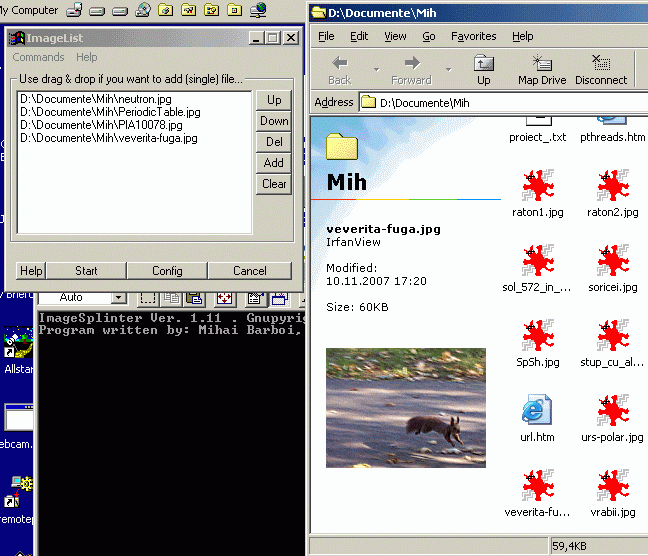Open the Favorites menu in Explorer
The width and height of the screenshot is (648, 556).
tap(473, 36)
